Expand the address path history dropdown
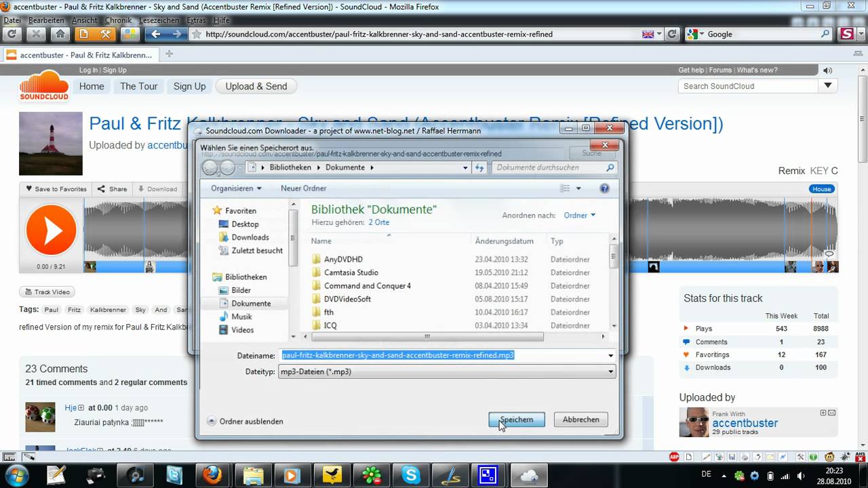Image resolution: width=868 pixels, height=488 pixels. click(x=465, y=167)
